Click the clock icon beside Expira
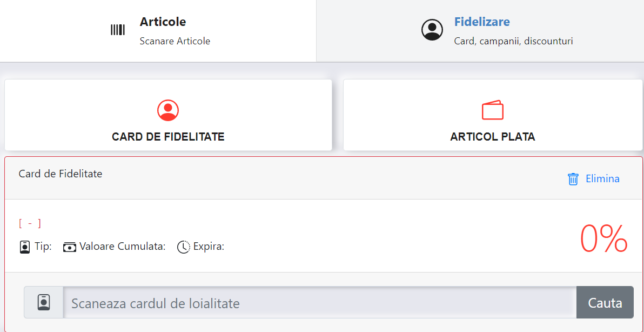Screen dimensions: 644x332 click(x=184, y=247)
